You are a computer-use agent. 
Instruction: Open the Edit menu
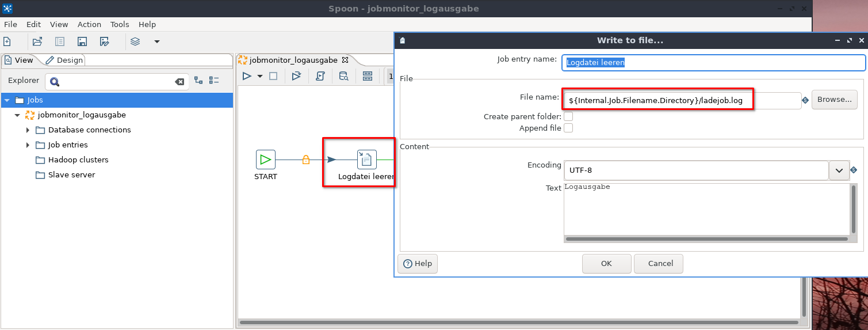click(x=33, y=24)
